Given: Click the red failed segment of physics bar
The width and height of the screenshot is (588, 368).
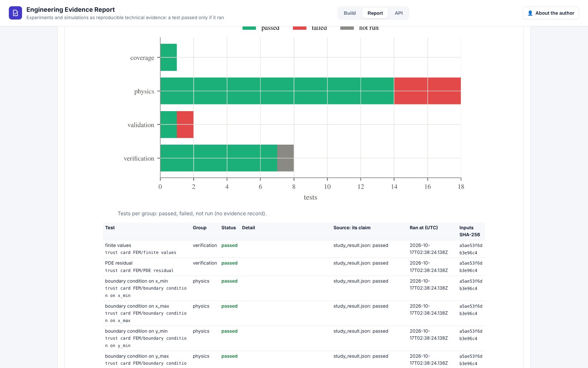Looking at the screenshot, I should 427,91.
